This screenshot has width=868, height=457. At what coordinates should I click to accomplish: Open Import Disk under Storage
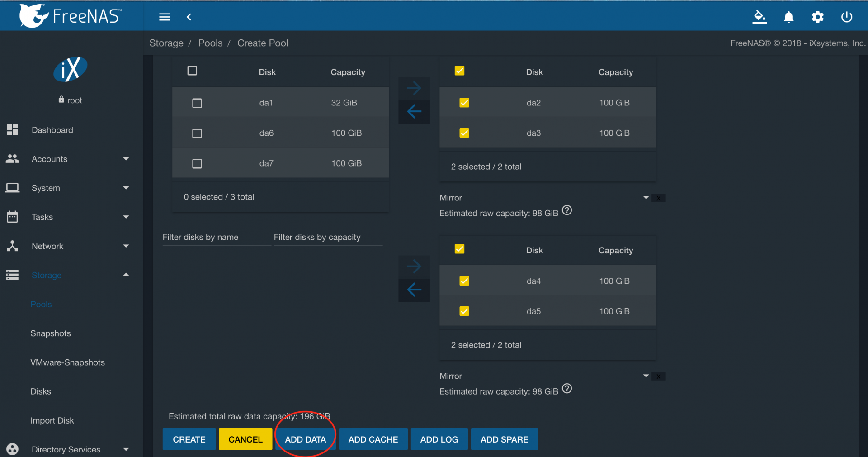52,420
